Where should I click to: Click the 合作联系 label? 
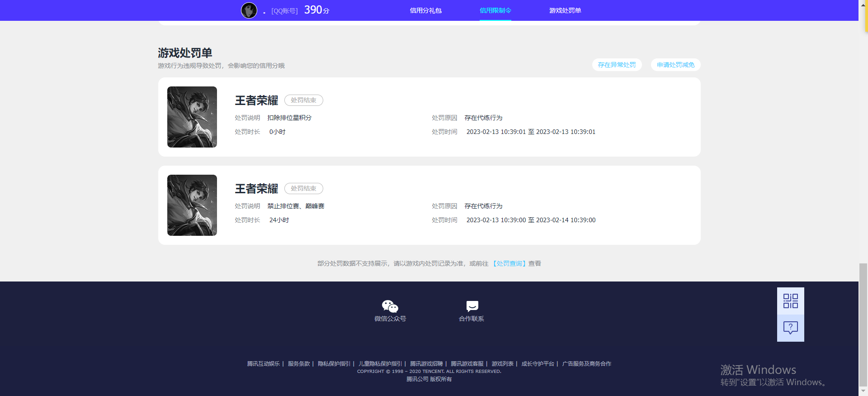(x=471, y=319)
